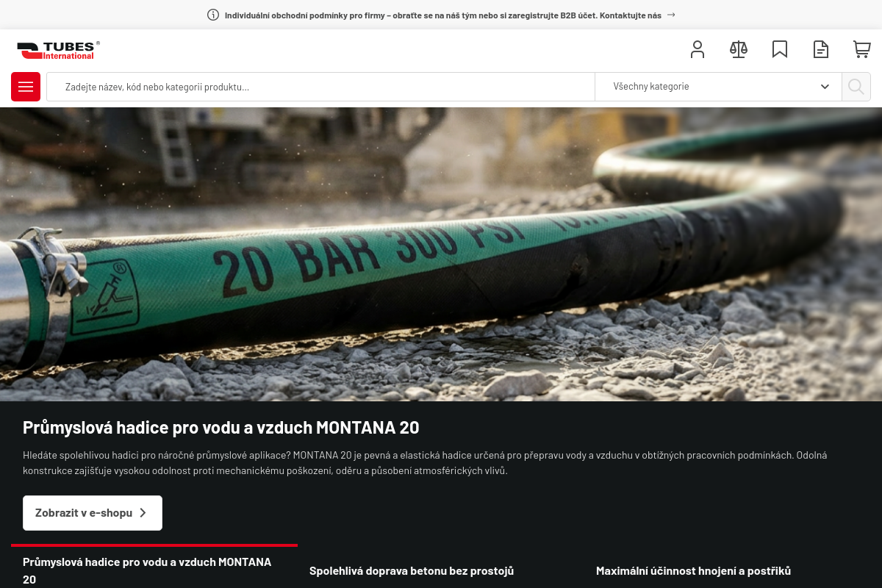Follow the arrow after Kontaktujte nás
Image resolution: width=882 pixels, height=588 pixels.
pyautogui.click(x=671, y=15)
